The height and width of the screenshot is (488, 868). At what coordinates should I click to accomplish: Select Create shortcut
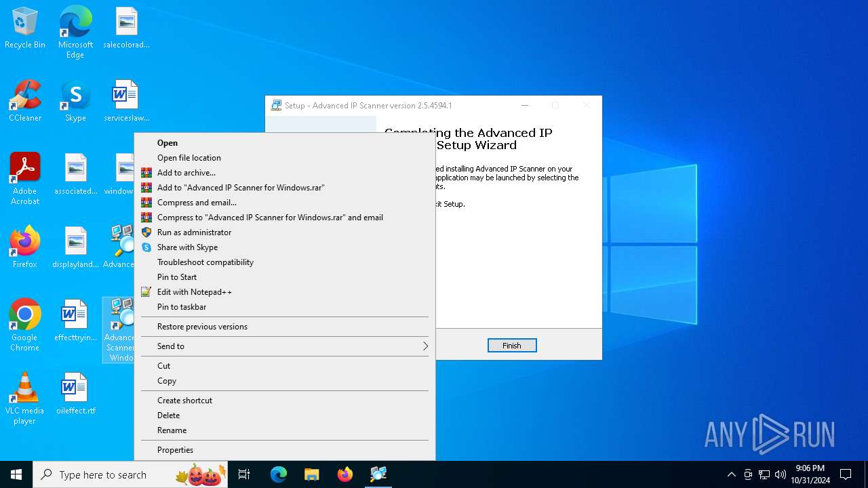pyautogui.click(x=285, y=401)
